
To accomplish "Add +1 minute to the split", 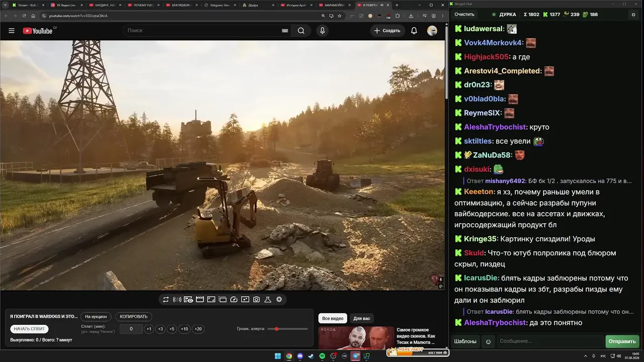I will (x=149, y=329).
